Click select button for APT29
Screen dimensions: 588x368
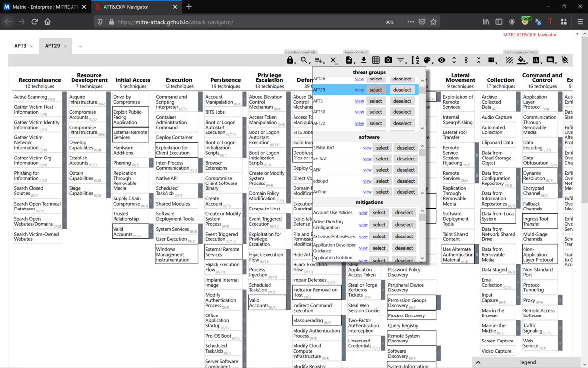coord(376,90)
